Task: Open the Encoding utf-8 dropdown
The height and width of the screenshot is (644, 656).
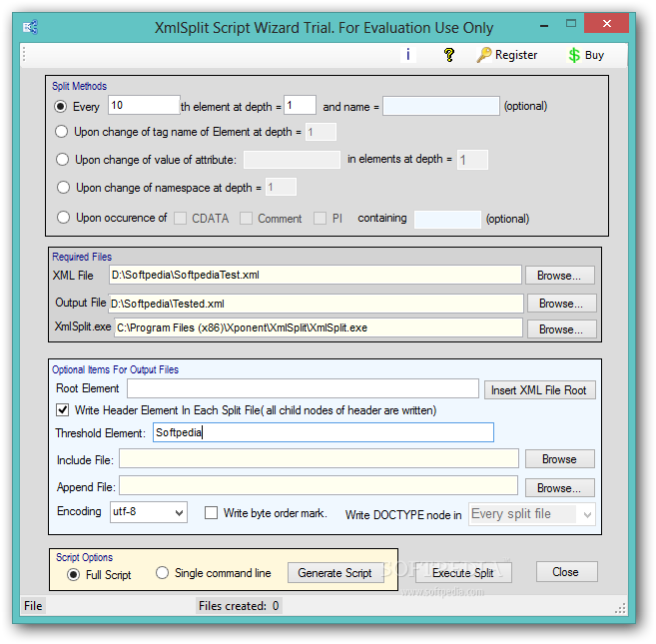Action: 149,512
